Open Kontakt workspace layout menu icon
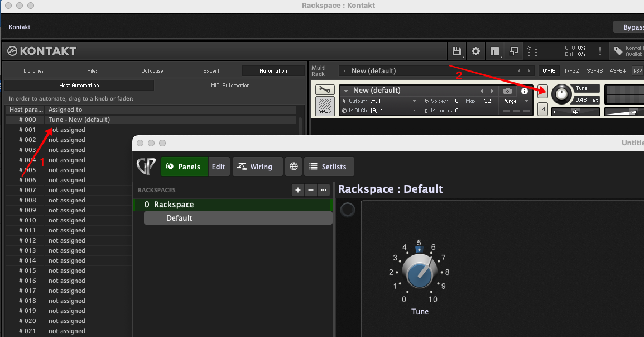Viewport: 644px width, 337px height. click(x=495, y=51)
